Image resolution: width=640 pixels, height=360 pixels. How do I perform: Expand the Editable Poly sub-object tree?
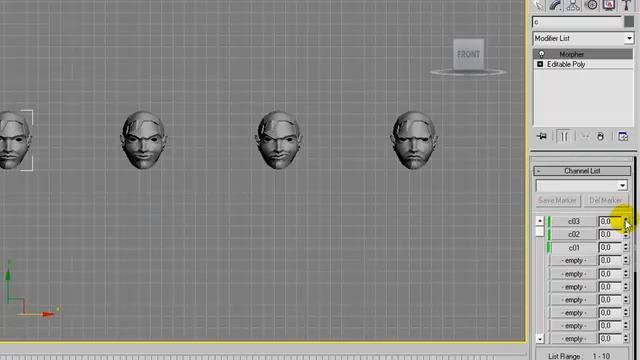click(540, 64)
